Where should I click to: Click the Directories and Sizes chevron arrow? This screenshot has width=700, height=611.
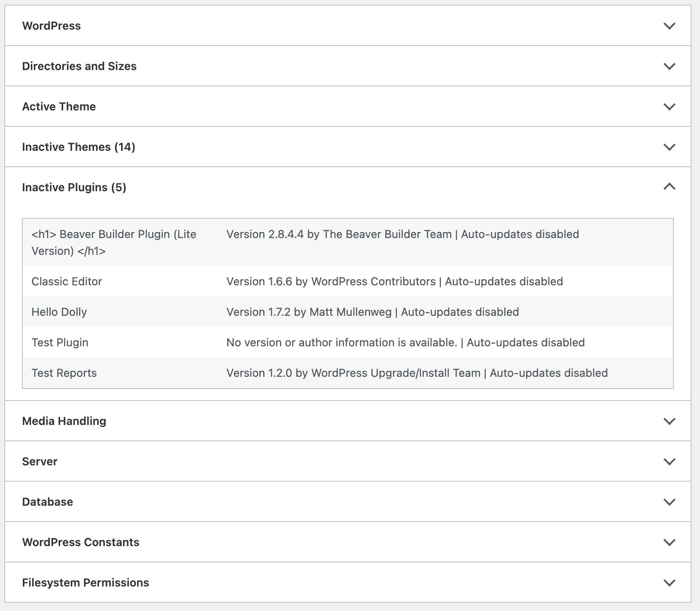[669, 66]
